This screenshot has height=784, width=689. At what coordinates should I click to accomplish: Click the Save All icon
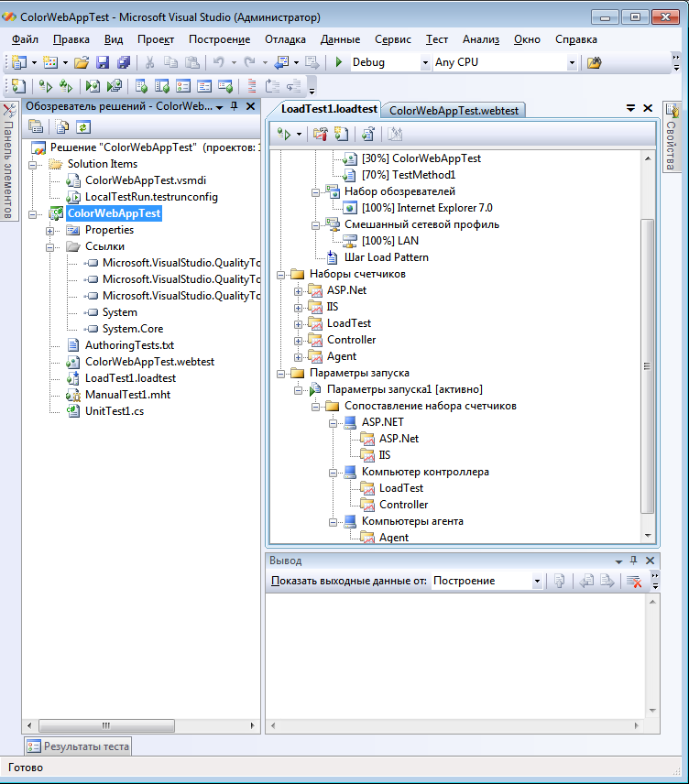click(123, 62)
